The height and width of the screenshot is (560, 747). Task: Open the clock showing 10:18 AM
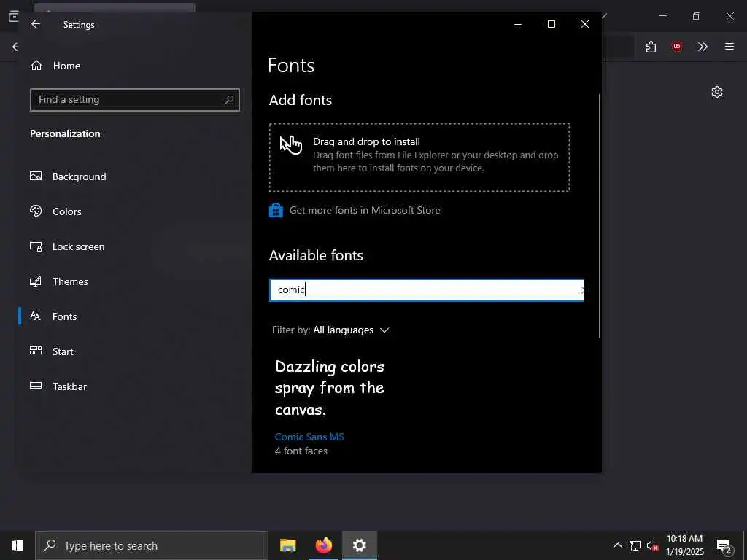pyautogui.click(x=684, y=545)
